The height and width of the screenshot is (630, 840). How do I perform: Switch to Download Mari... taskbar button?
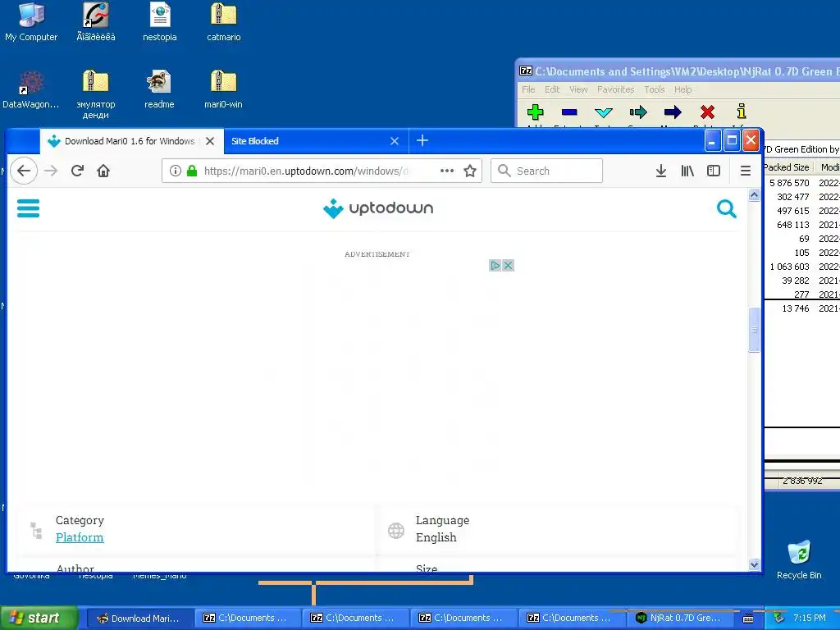139,618
